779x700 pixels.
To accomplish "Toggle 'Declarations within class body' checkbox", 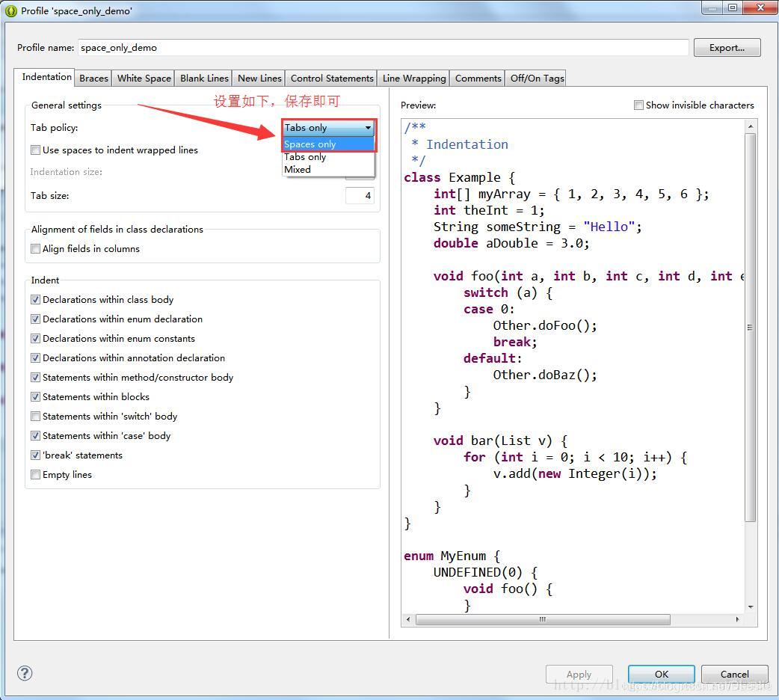I will (35, 299).
